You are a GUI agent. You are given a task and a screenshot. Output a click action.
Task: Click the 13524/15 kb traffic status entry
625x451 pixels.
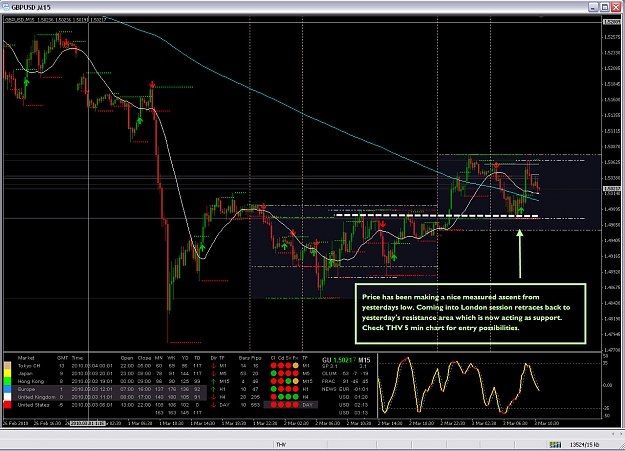[584, 445]
